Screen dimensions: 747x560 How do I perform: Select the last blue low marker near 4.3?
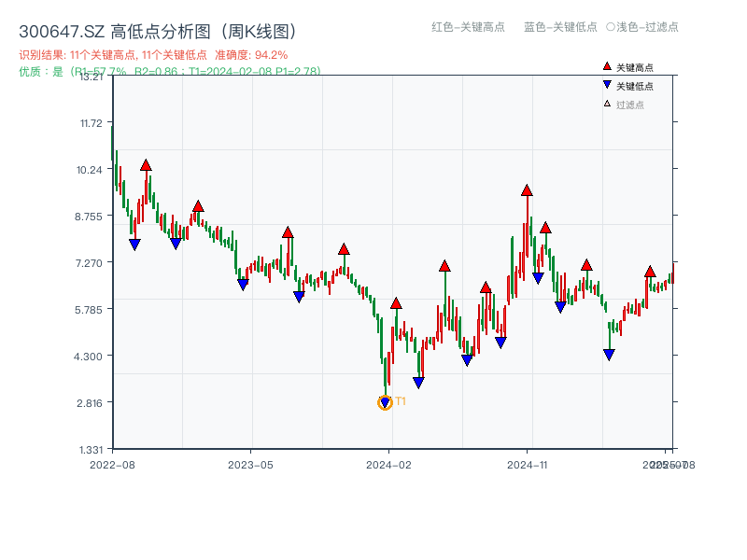[609, 355]
